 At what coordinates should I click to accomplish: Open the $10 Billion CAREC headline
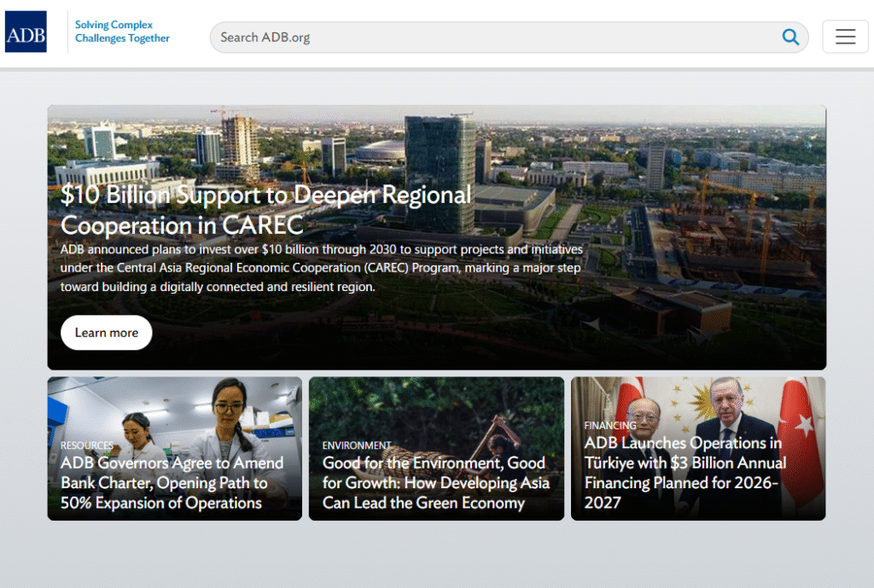coord(265,210)
